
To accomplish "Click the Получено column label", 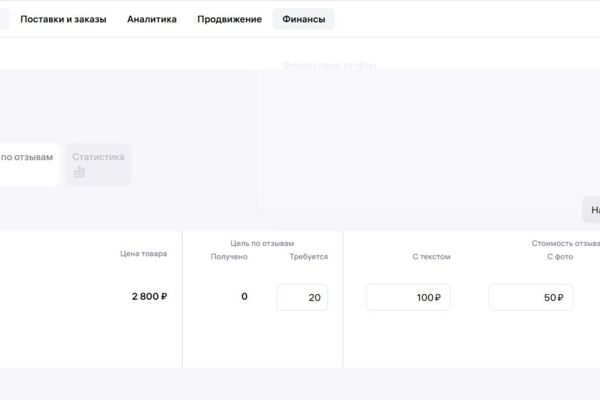I will click(x=229, y=256).
